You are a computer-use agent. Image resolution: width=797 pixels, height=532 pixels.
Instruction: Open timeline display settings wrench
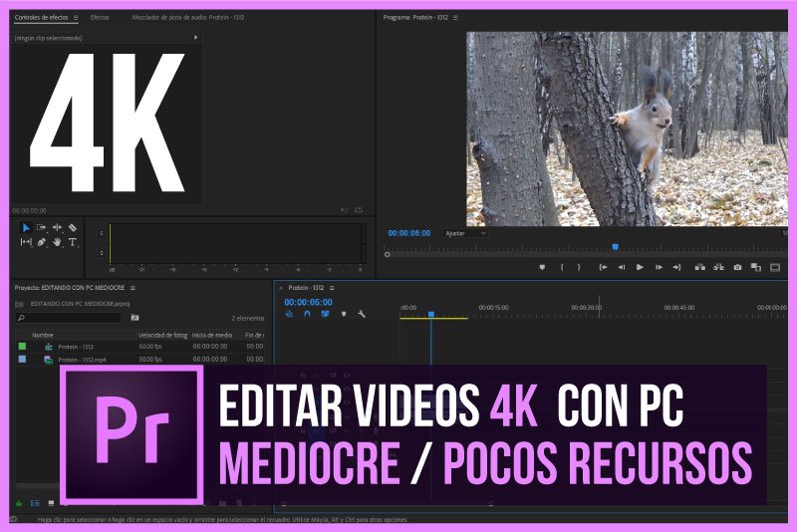(362, 314)
